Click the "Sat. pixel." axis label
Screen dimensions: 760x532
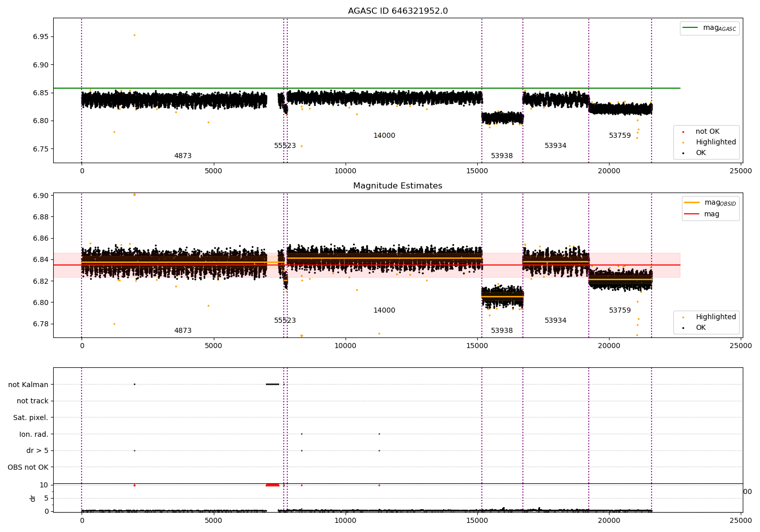(31, 418)
